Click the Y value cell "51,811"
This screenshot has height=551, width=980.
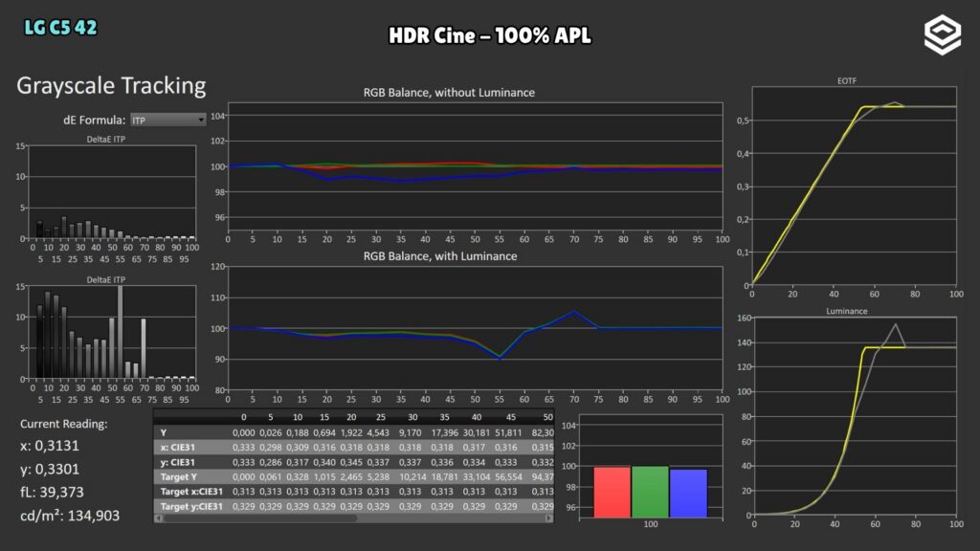coord(508,432)
